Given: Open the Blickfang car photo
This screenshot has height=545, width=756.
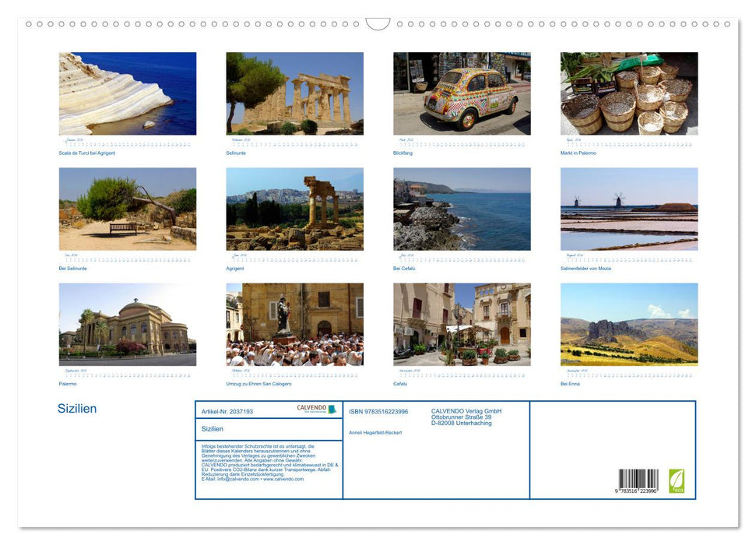Looking at the screenshot, I should (462, 93).
